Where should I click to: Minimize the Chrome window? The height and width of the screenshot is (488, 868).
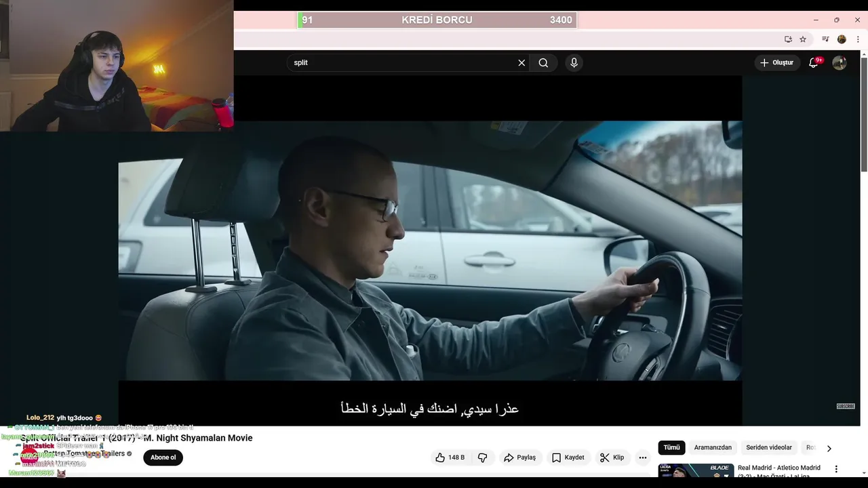pyautogui.click(x=816, y=20)
